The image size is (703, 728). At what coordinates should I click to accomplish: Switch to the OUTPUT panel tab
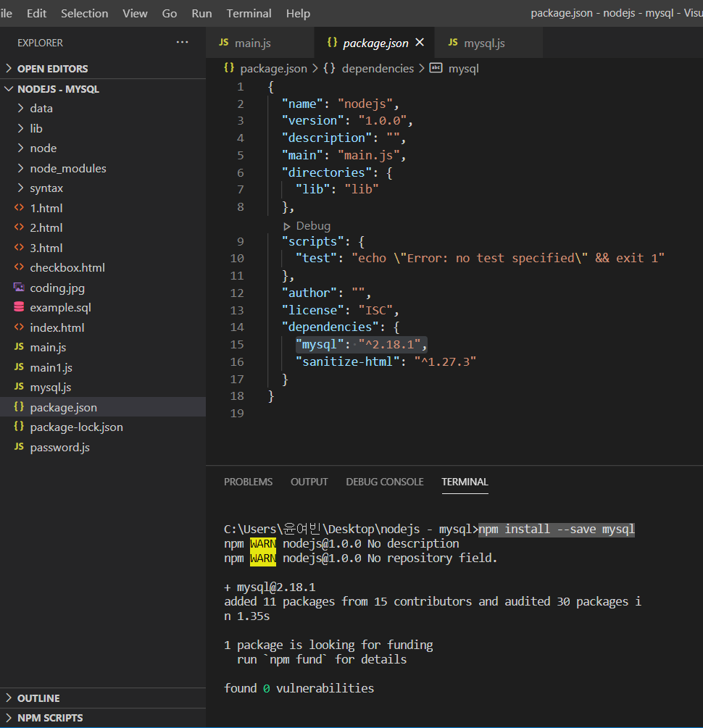tap(309, 482)
